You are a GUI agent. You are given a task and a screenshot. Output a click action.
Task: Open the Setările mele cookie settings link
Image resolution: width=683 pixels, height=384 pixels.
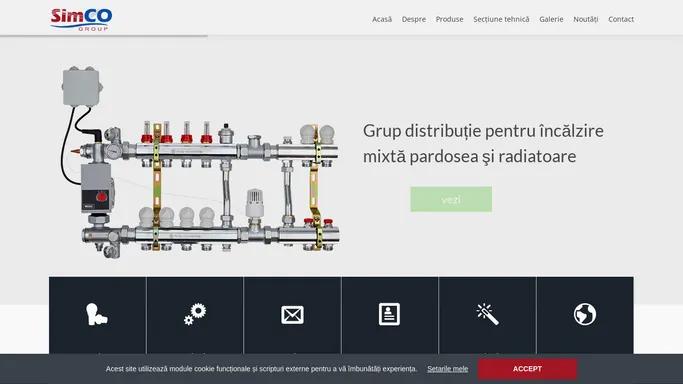[447, 369]
